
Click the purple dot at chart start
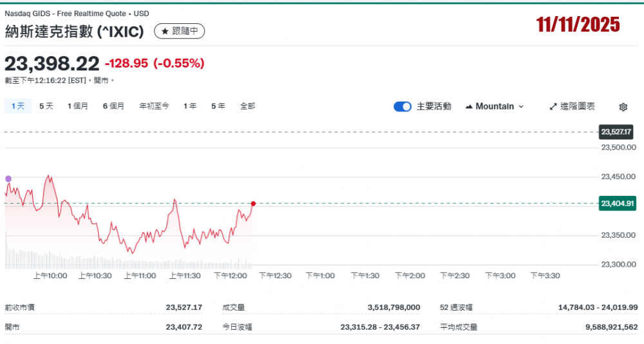coord(8,178)
